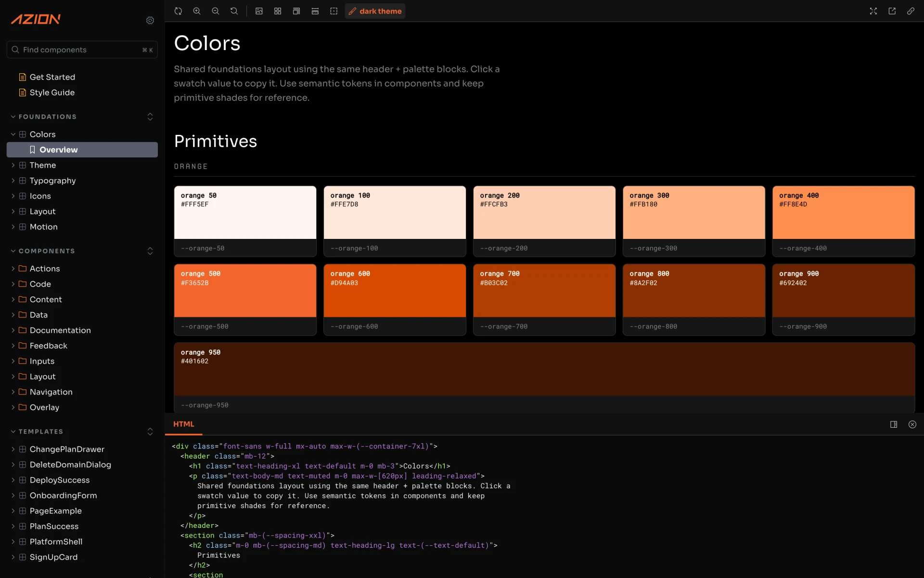This screenshot has height=578, width=924.
Task: Copy the orange 500 swatch value
Action: (194, 283)
